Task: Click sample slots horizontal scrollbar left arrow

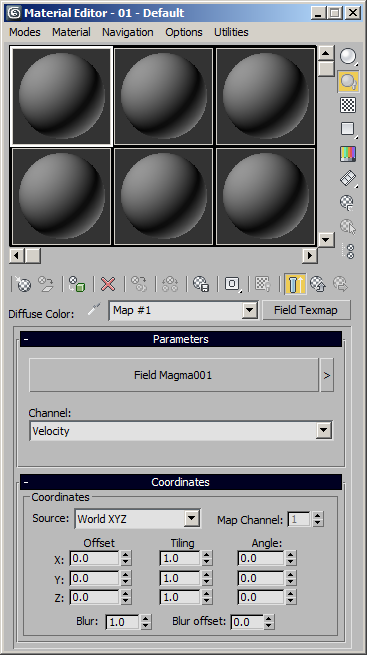Action: click(17, 255)
